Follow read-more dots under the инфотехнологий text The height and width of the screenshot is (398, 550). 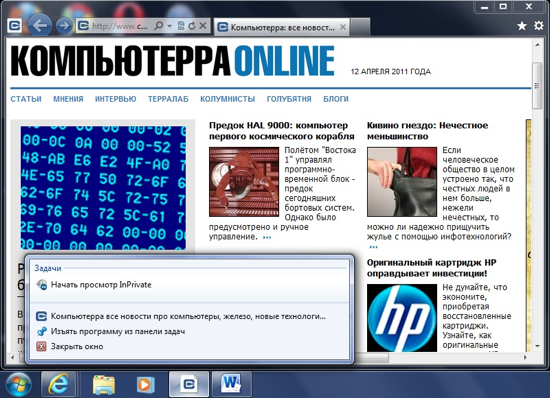point(374,247)
